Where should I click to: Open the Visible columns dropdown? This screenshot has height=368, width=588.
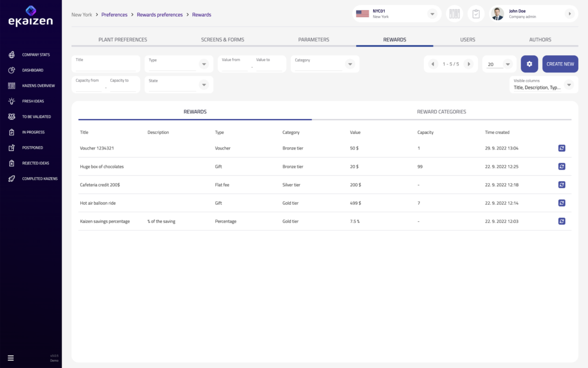coord(568,85)
